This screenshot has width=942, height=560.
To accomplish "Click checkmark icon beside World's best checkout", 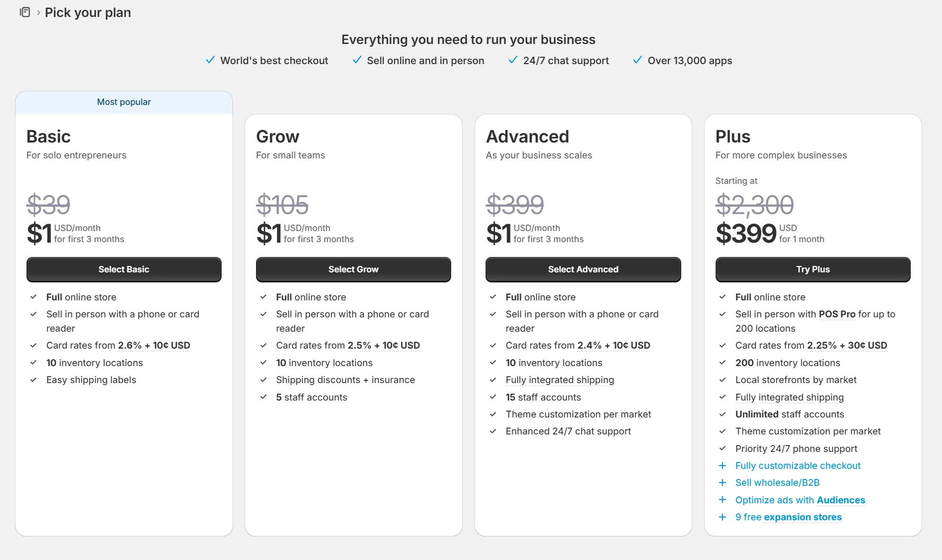I will 210,60.
